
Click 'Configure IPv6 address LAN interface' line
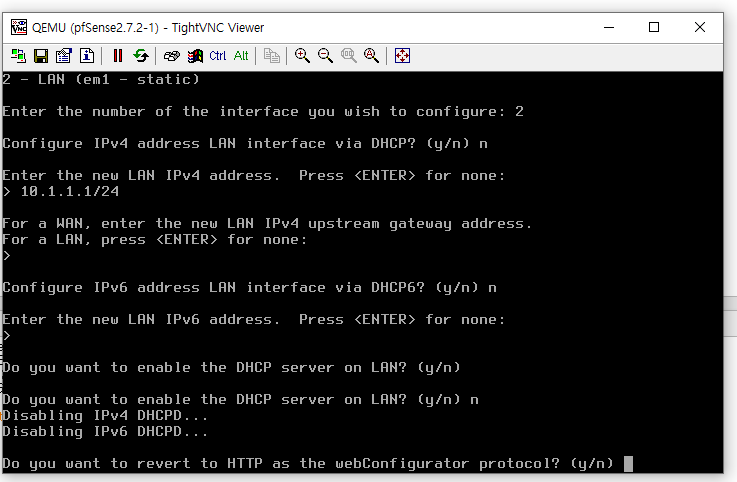(x=250, y=288)
